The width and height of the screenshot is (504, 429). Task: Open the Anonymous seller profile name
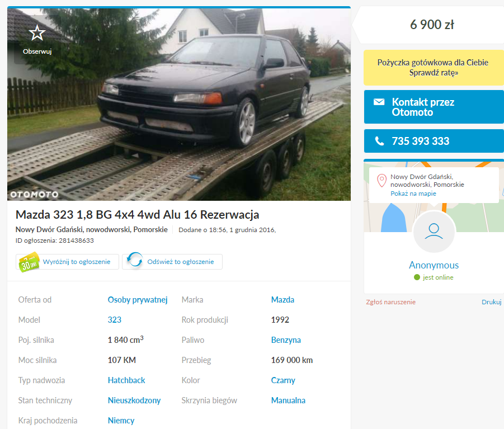click(x=434, y=265)
